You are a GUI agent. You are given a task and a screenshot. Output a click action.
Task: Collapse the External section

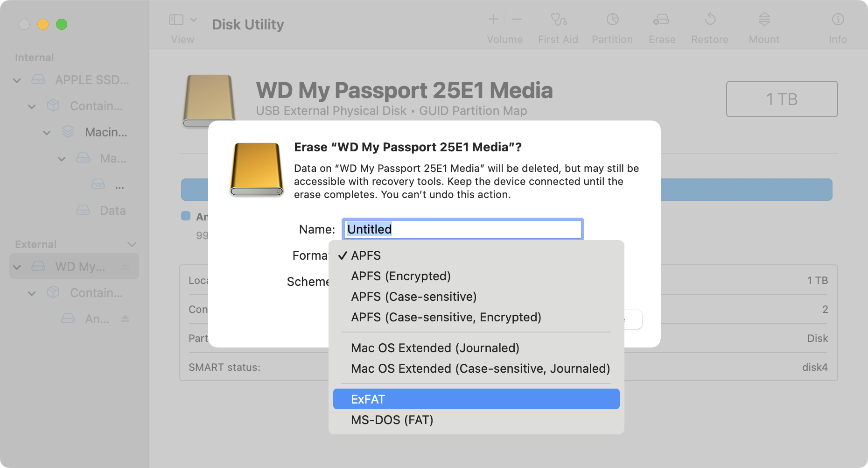132,244
